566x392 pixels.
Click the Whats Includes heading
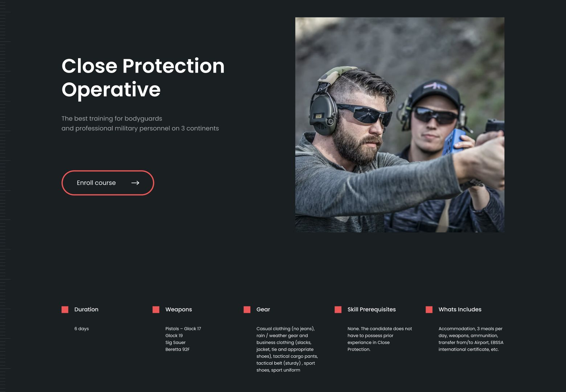pyautogui.click(x=460, y=310)
